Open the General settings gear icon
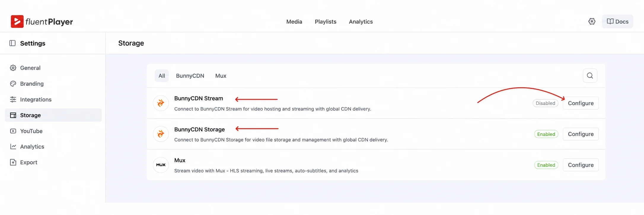 tap(13, 68)
